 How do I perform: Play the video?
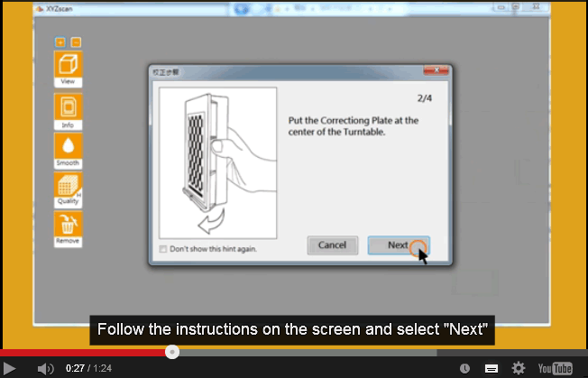(9, 369)
